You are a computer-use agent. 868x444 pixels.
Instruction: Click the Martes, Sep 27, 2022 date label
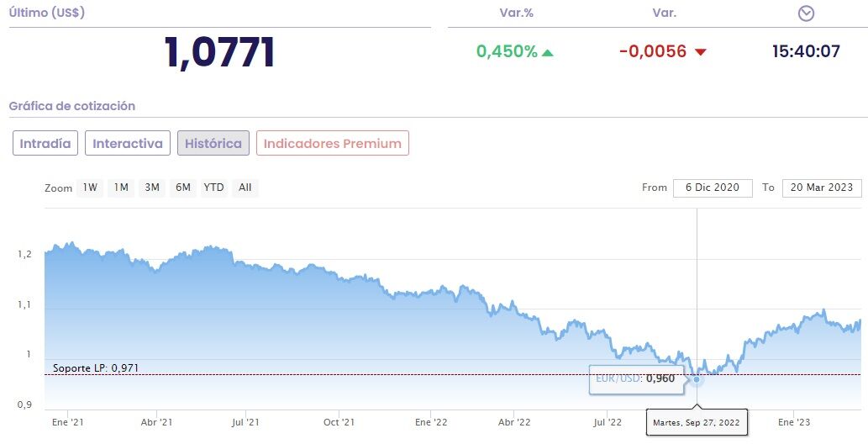[x=696, y=423]
